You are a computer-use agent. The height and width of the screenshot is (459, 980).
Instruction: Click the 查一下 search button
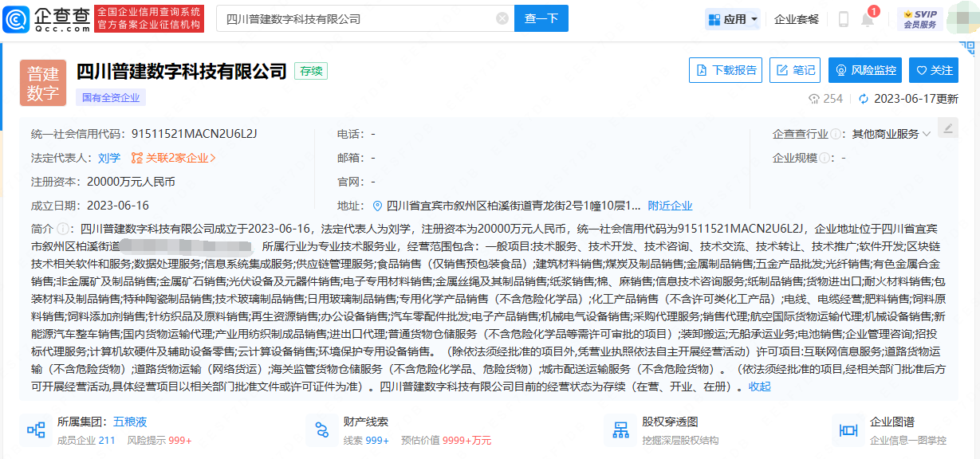pyautogui.click(x=541, y=18)
